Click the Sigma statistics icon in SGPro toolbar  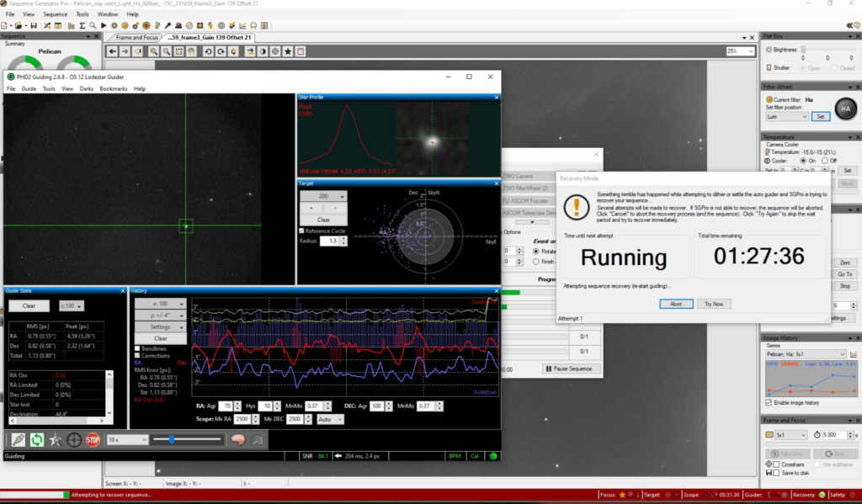coord(82,25)
